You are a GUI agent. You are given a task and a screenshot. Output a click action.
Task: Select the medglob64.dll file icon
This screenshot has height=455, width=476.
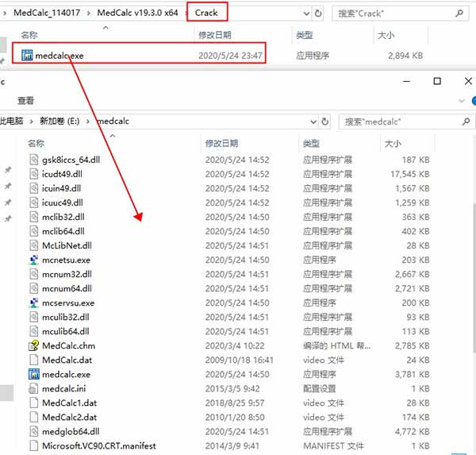(x=33, y=431)
